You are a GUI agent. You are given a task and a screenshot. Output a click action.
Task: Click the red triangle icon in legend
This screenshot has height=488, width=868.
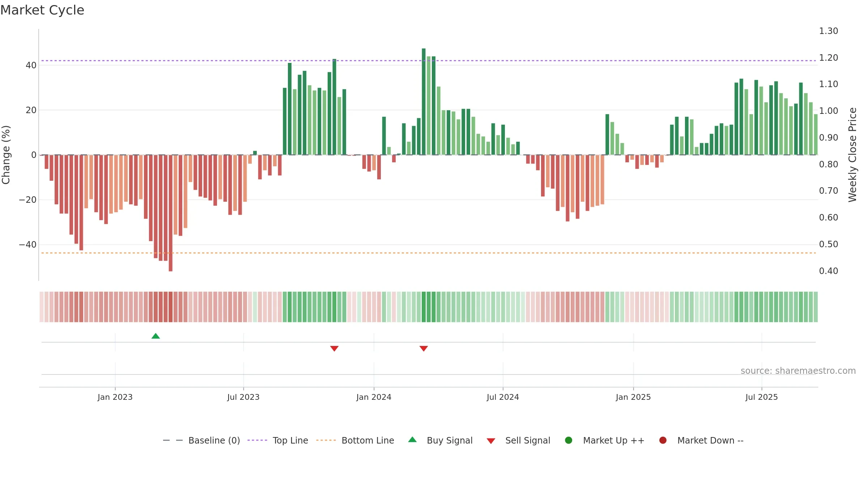pos(491,441)
